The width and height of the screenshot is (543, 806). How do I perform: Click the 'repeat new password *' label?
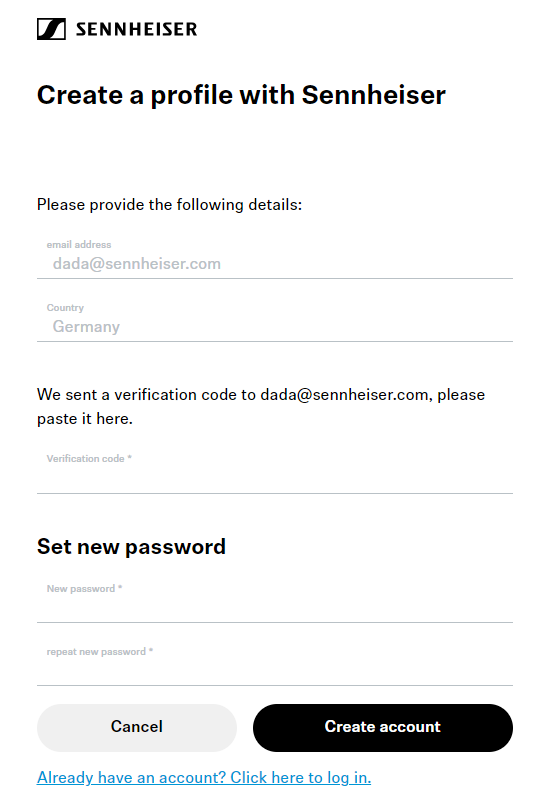click(x=100, y=652)
